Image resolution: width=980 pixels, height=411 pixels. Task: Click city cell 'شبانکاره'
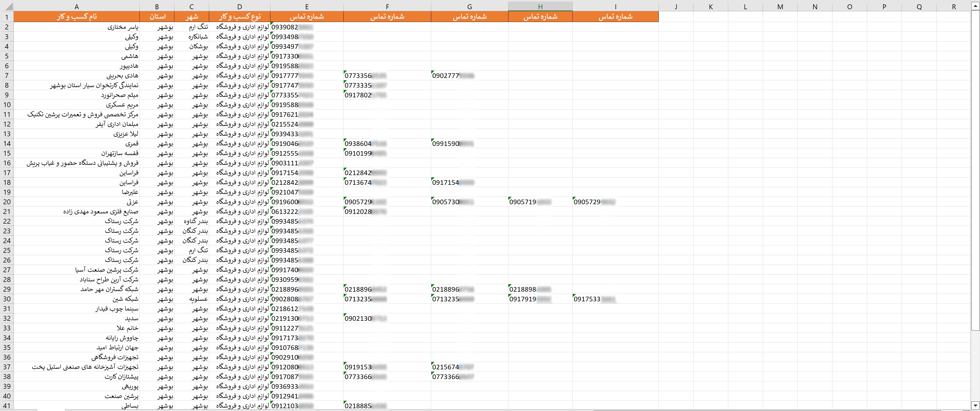[191, 37]
